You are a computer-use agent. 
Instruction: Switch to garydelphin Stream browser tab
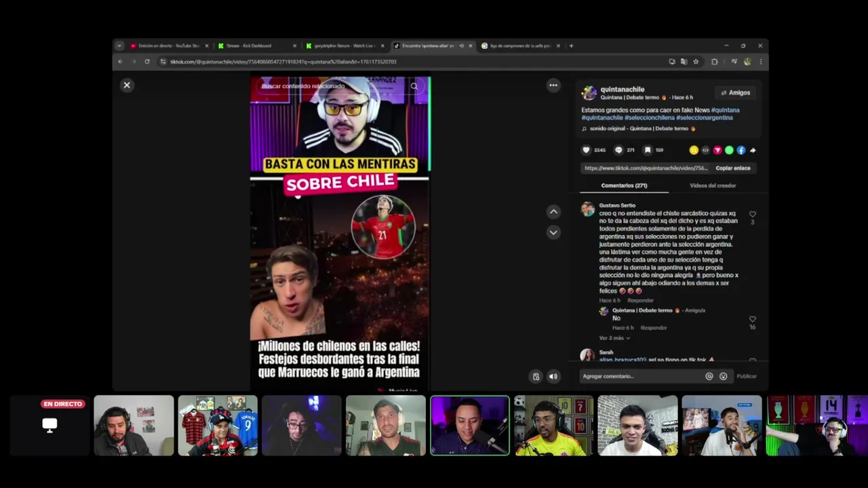[x=344, y=46]
